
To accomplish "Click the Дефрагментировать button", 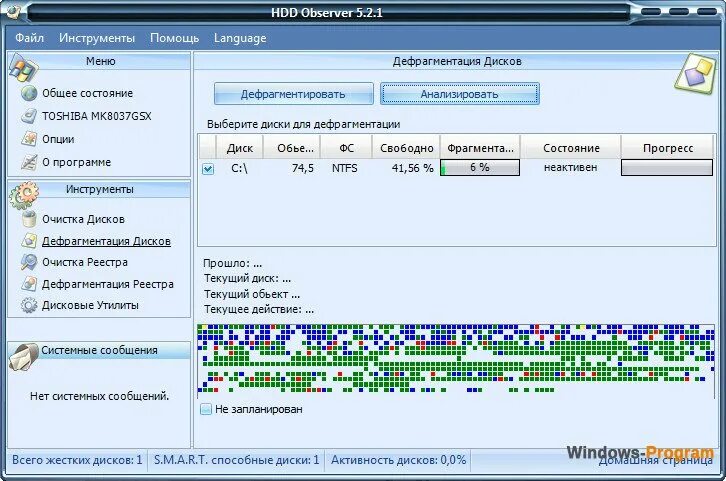I will (294, 94).
